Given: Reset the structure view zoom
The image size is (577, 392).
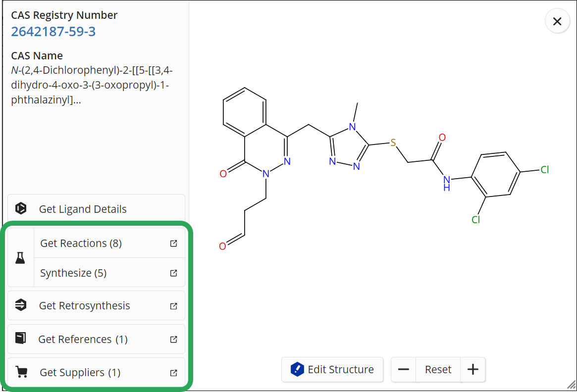Looking at the screenshot, I should pos(438,370).
